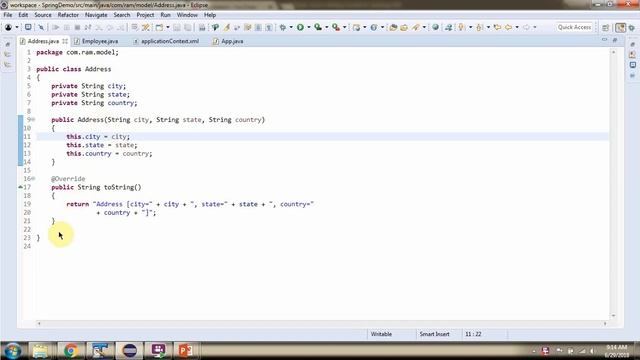Collapse the Address constructor fold marker
Viewport: 640px width, 360px height.
[x=33, y=120]
